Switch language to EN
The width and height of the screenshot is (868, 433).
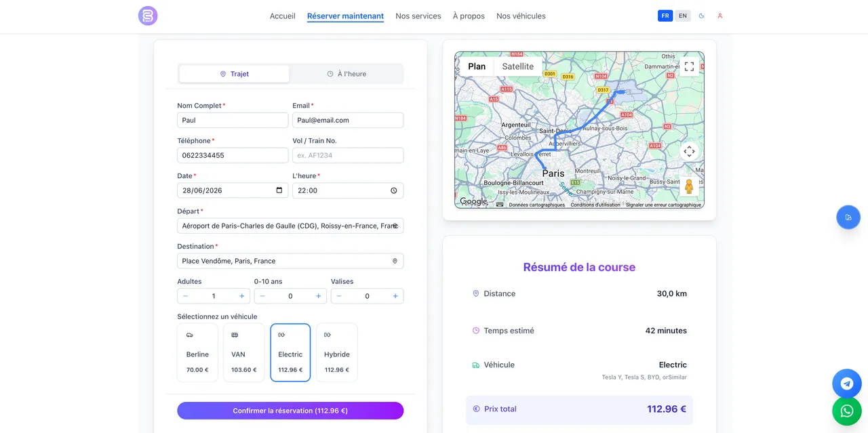coord(683,16)
